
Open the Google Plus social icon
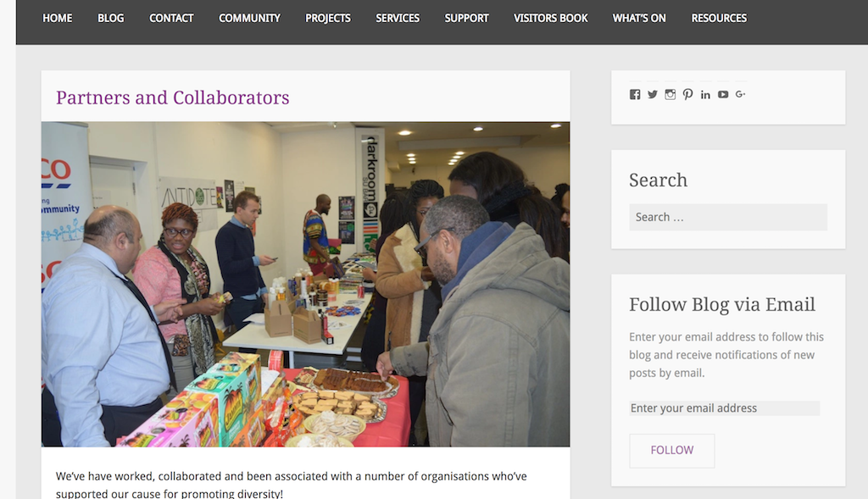tap(741, 95)
